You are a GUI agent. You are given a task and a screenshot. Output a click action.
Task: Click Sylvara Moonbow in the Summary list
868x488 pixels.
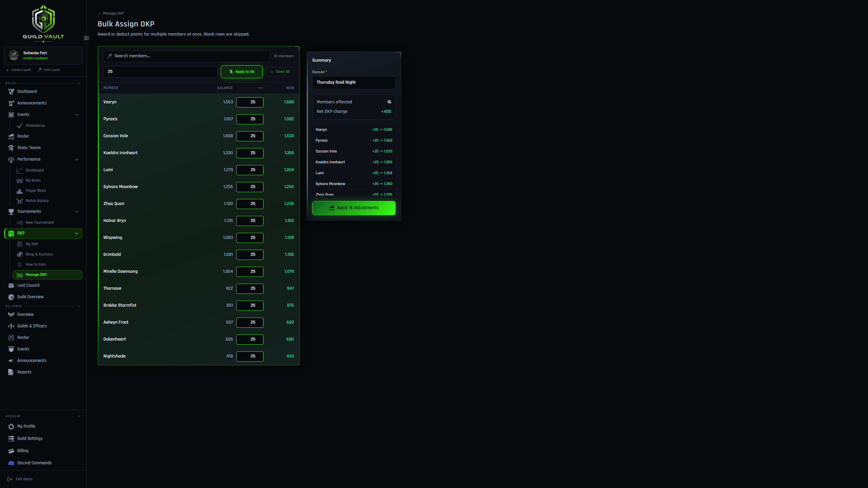click(330, 184)
